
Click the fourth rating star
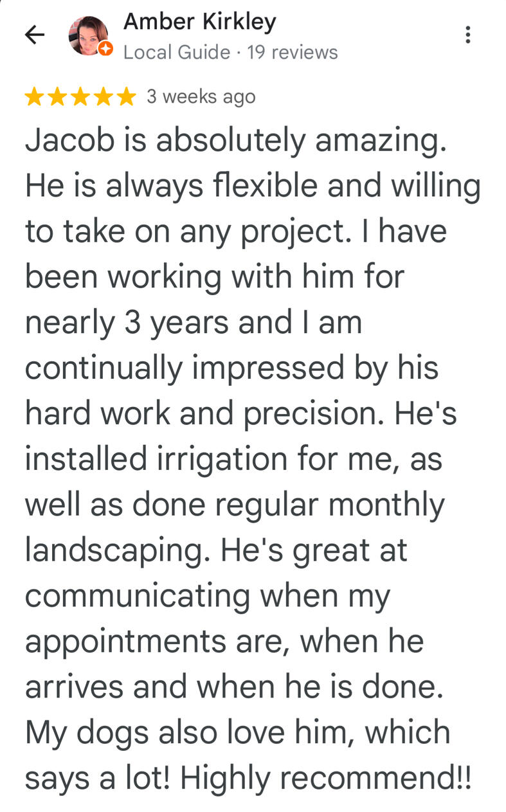point(103,97)
